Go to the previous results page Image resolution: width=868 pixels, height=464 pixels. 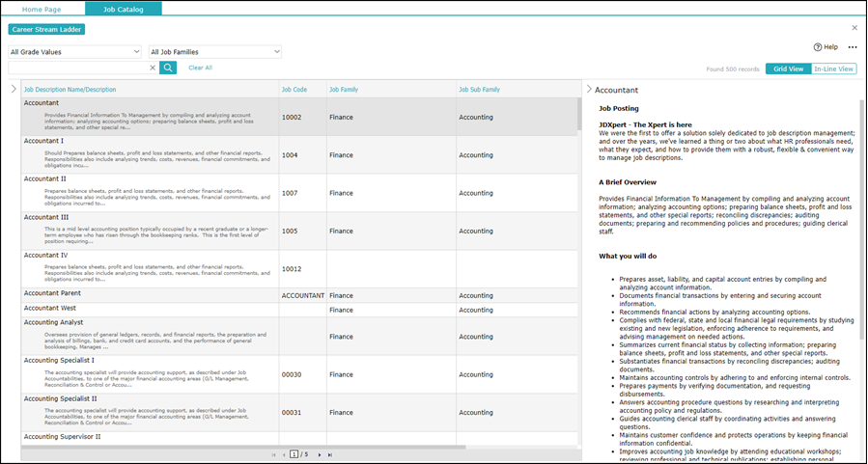pos(284,454)
